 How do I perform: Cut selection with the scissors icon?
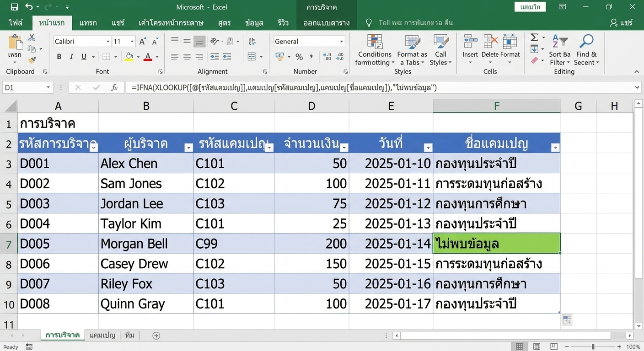pyautogui.click(x=32, y=38)
